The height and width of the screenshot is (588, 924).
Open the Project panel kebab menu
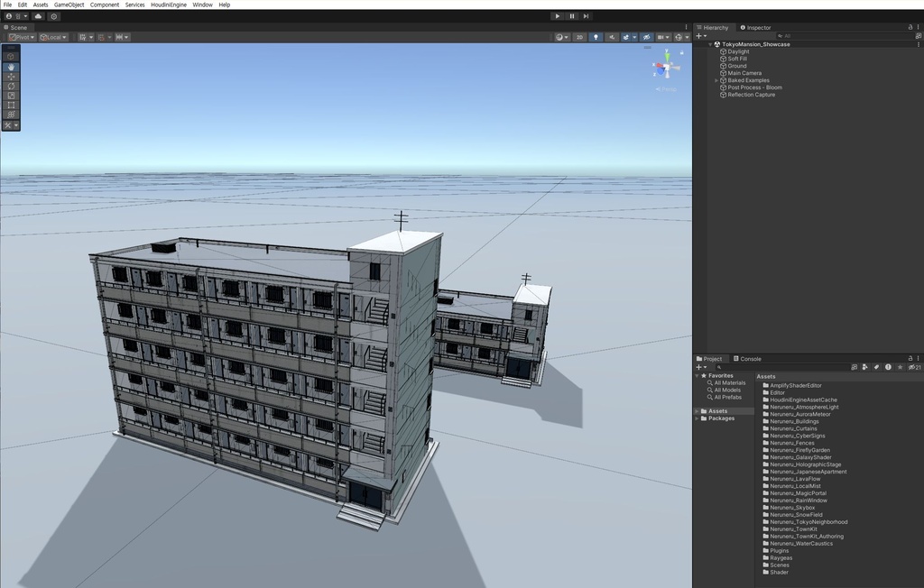[x=918, y=358]
